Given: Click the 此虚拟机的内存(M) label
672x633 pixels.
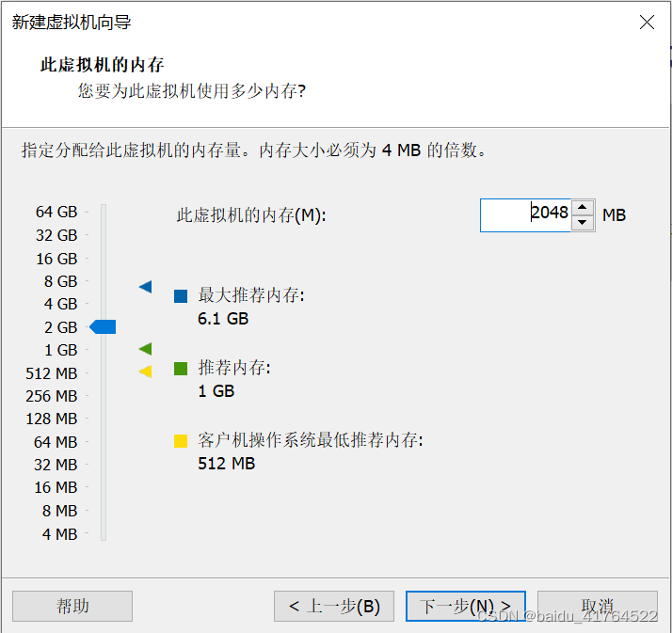Looking at the screenshot, I should tap(251, 215).
